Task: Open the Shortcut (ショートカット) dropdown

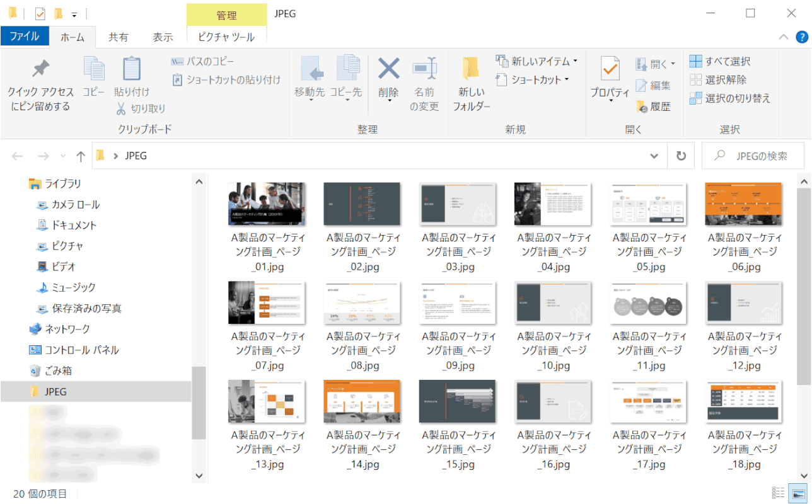Action: coord(533,79)
